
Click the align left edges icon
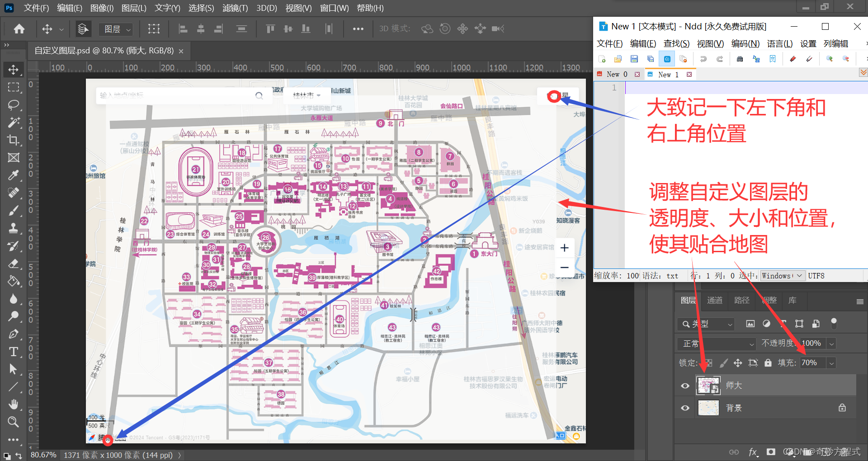(x=183, y=29)
